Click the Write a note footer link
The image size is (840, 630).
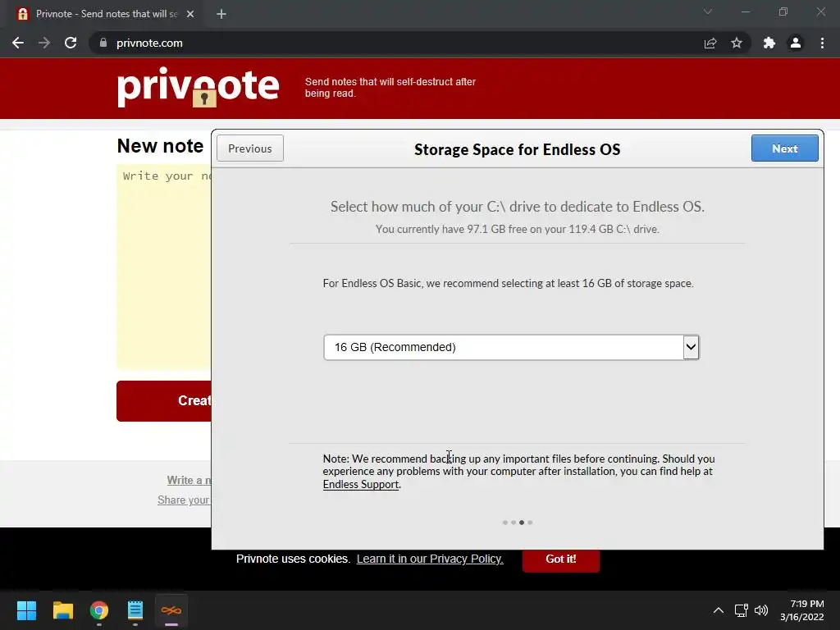tap(189, 480)
